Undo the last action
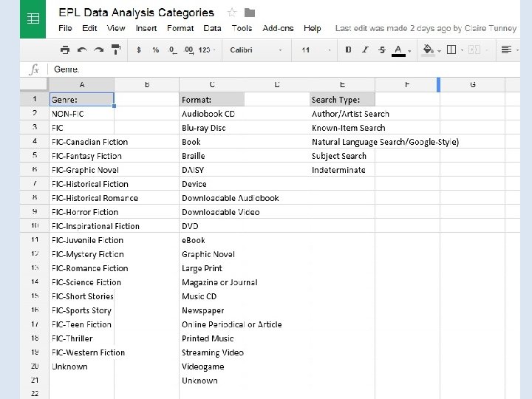This screenshot has width=532, height=399. (x=82, y=50)
